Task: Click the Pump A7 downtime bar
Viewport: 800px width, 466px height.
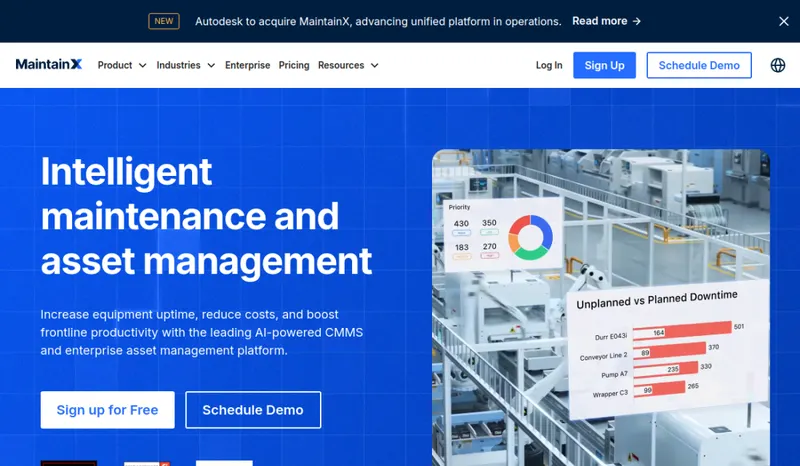Action: click(x=666, y=369)
